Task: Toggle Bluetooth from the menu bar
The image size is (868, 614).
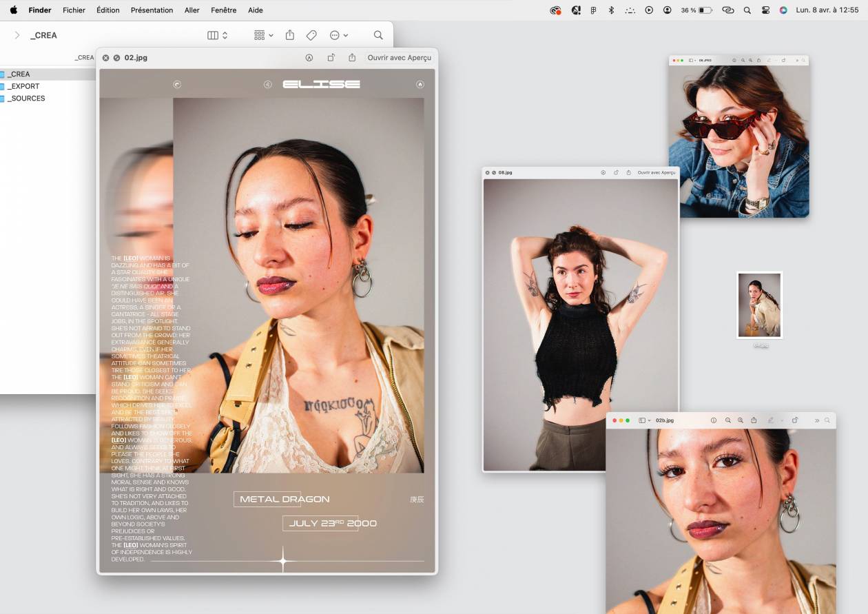Action: (x=611, y=10)
